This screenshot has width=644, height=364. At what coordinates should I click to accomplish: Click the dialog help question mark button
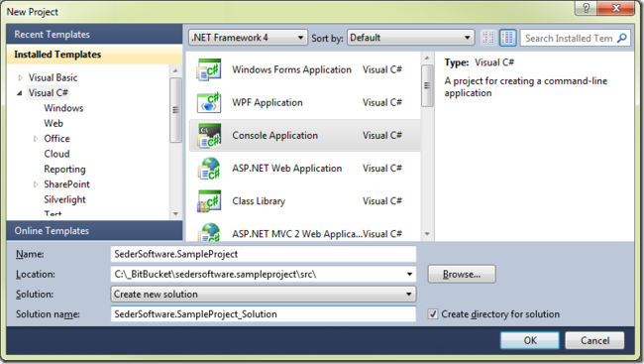(x=586, y=8)
